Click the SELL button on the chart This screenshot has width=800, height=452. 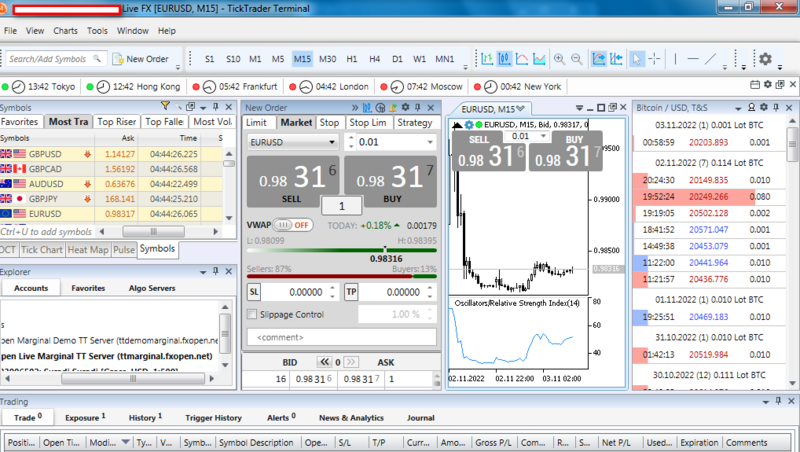[x=488, y=152]
